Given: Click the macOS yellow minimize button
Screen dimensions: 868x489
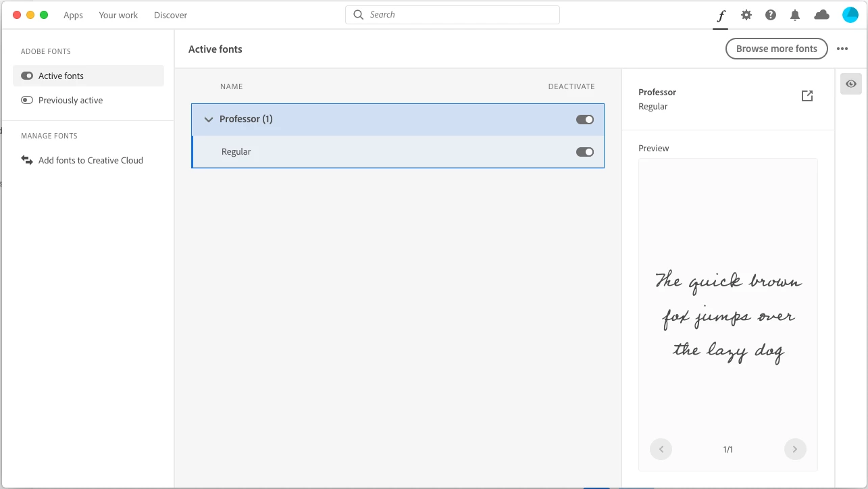Looking at the screenshot, I should point(30,15).
